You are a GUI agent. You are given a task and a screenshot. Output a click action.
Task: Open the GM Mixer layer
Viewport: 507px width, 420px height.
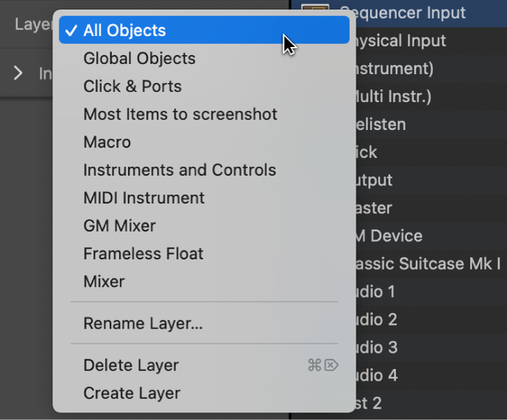click(119, 226)
